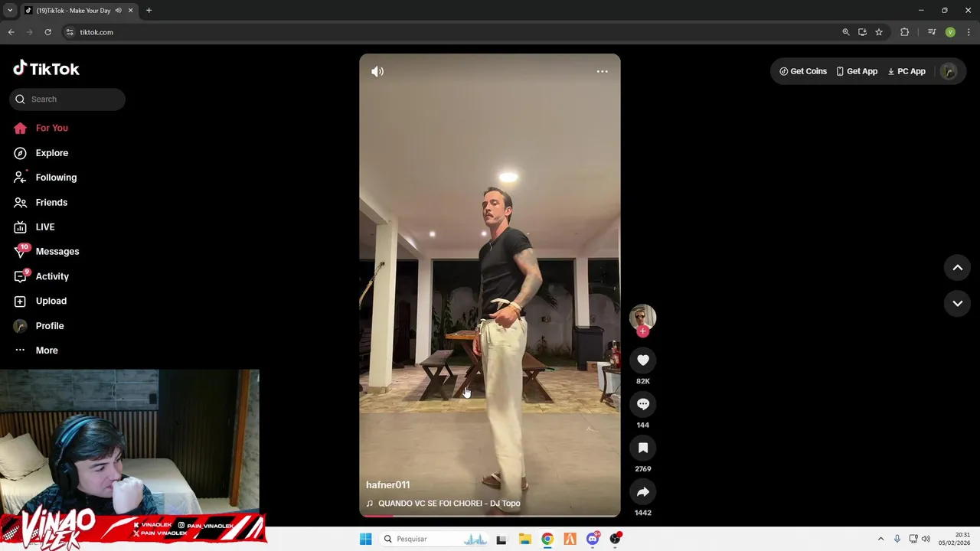This screenshot has width=980, height=551.
Task: Share the video with the arrow icon
Action: (x=643, y=492)
